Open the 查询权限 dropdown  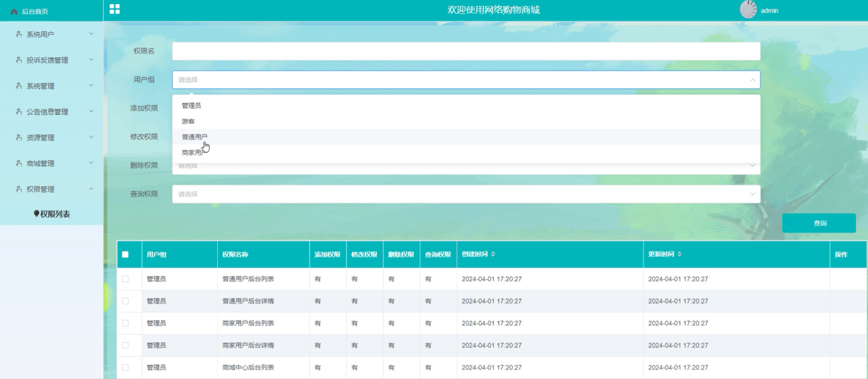[x=466, y=194]
